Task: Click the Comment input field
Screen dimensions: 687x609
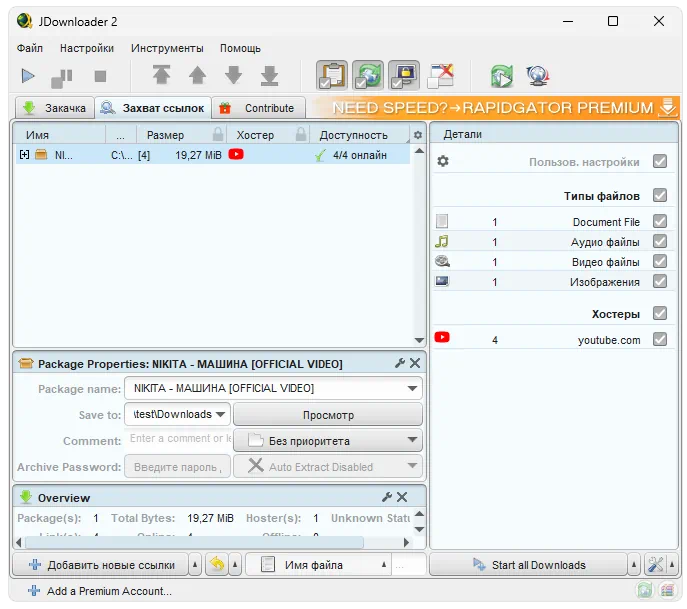Action: (x=179, y=439)
